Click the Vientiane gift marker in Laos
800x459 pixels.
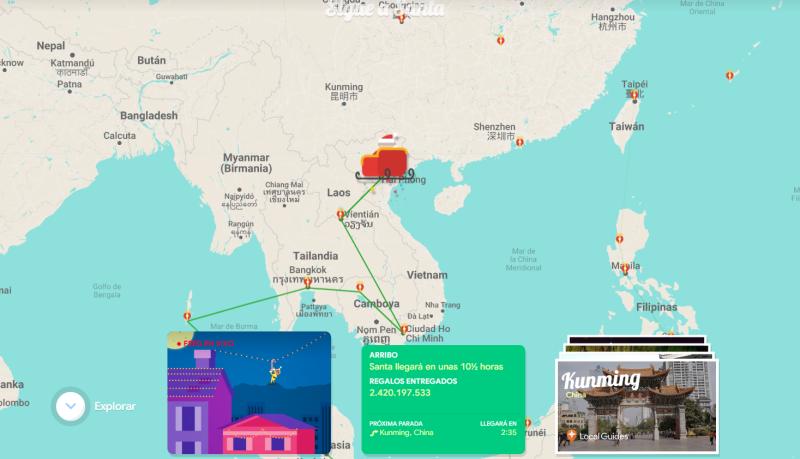[x=340, y=214]
